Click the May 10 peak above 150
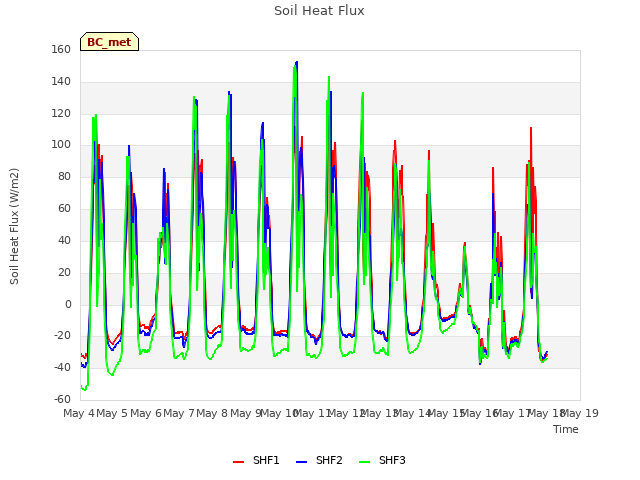Viewport: 640px width, 480px height. (296, 62)
